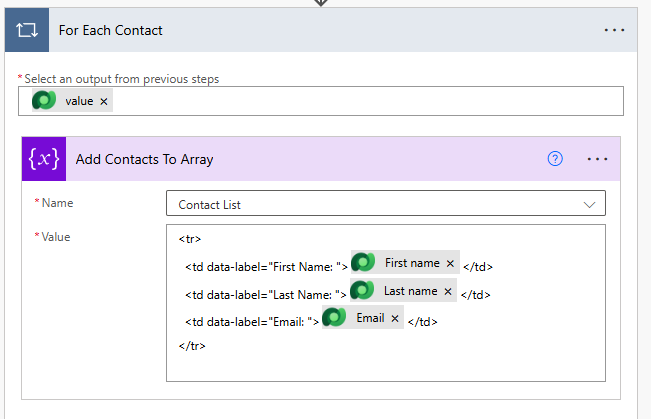Open help for Add Contacts To Array
The height and width of the screenshot is (419, 651).
555,159
